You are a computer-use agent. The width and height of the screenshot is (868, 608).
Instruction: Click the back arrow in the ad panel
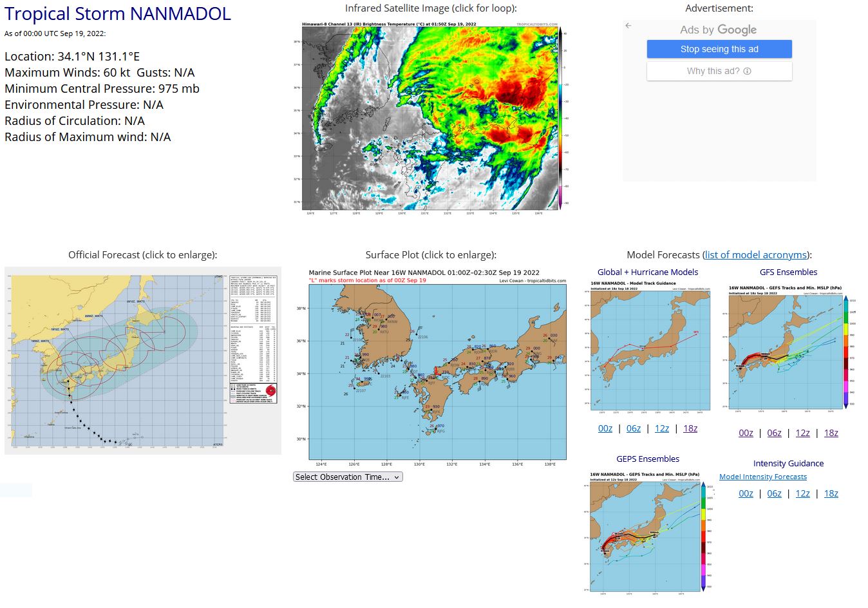click(628, 26)
